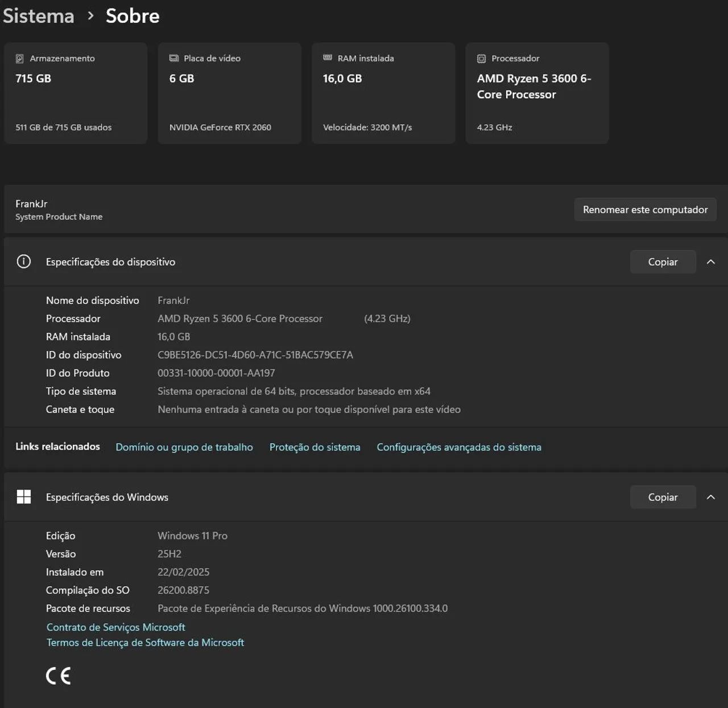Click the System Product Name text
Viewport: 728px width, 708px height.
coord(59,217)
